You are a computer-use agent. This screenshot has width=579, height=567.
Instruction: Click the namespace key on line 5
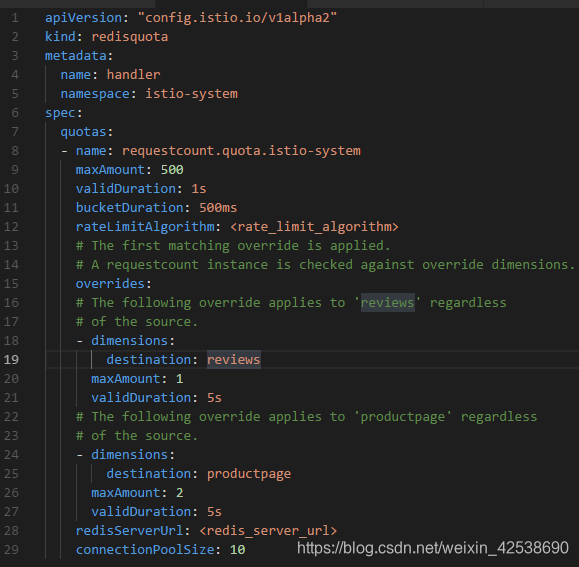tap(95, 94)
